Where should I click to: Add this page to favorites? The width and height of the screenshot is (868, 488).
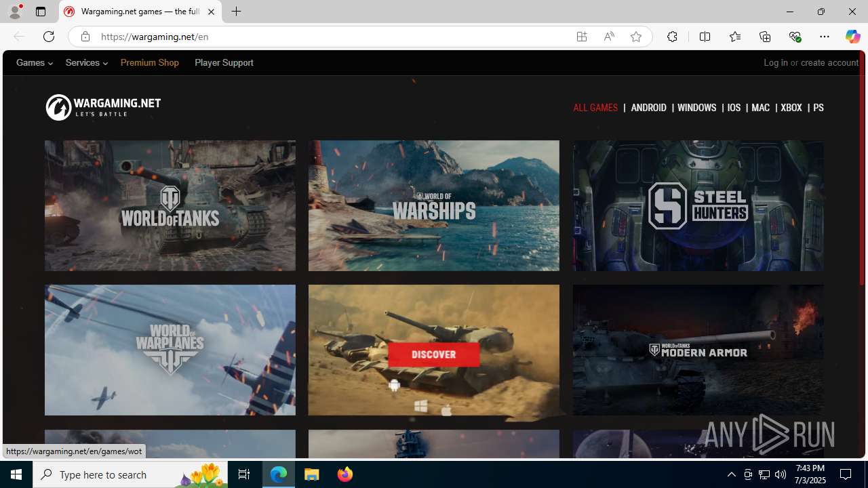pyautogui.click(x=636, y=37)
